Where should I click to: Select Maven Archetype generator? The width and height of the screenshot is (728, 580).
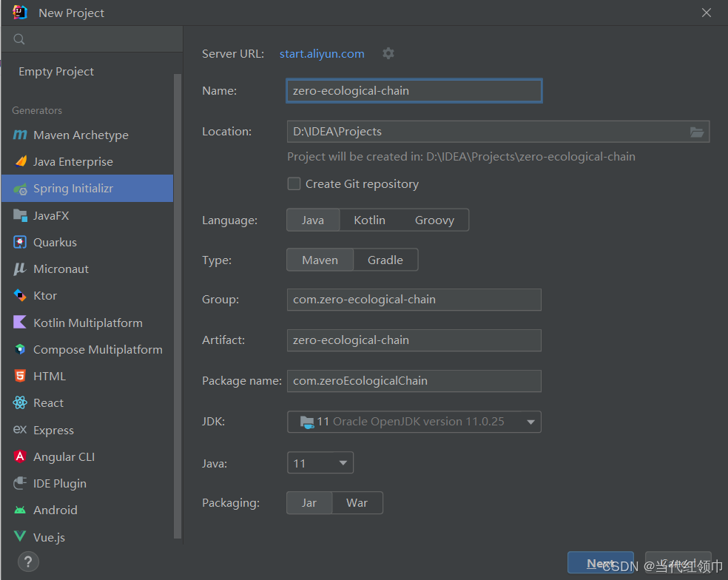87,135
